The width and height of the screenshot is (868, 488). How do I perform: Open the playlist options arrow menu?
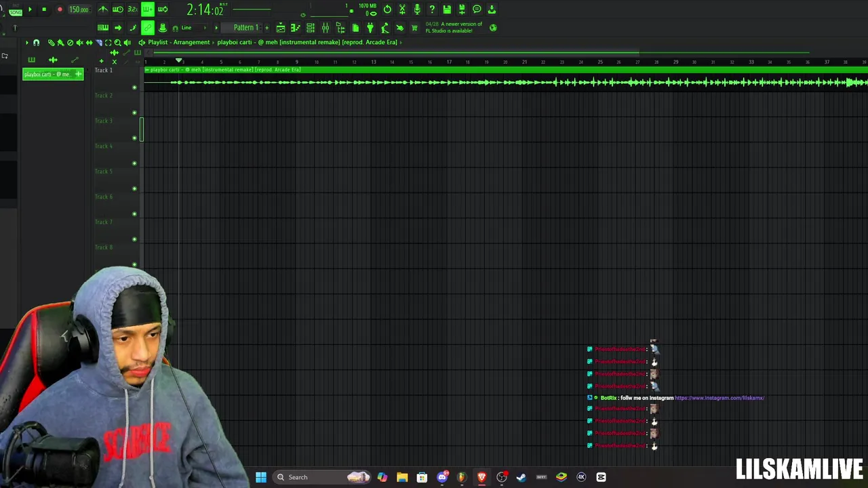(x=27, y=43)
